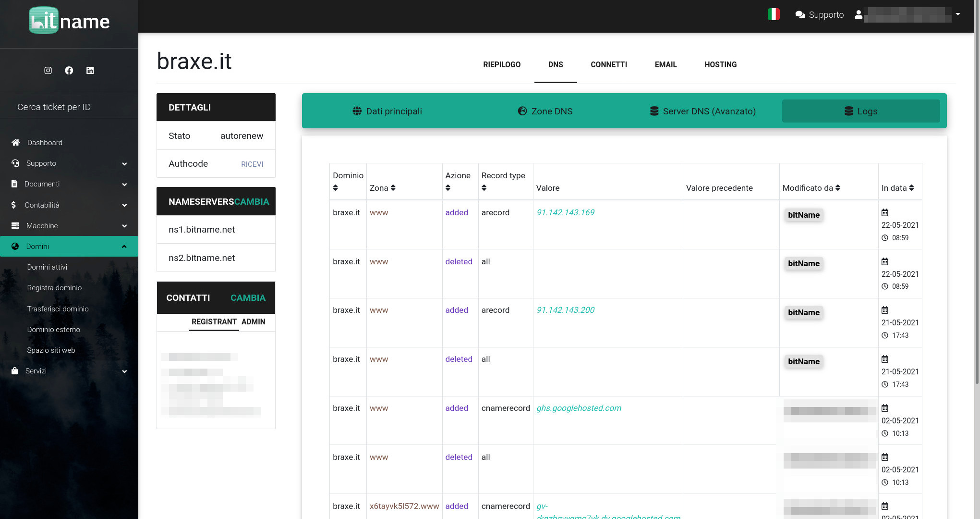The image size is (980, 519).
Task: Open Dominio esterno in sidebar
Action: 53,330
